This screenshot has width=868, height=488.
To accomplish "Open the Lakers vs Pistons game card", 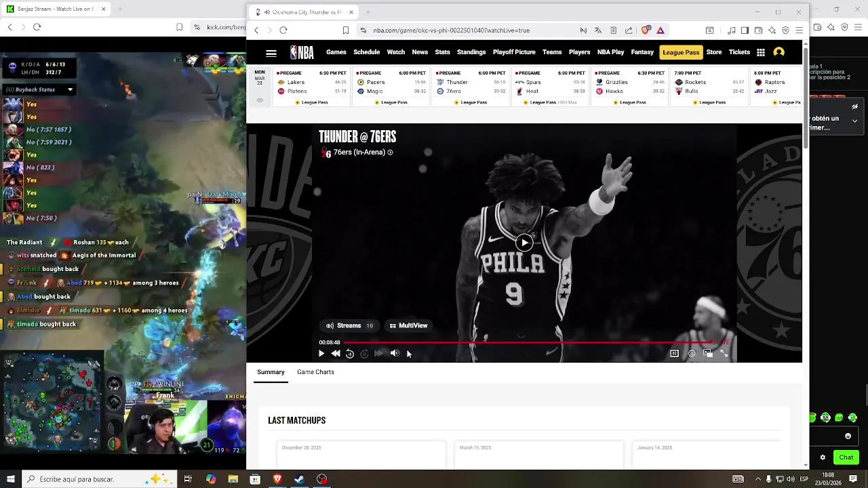I will (311, 87).
